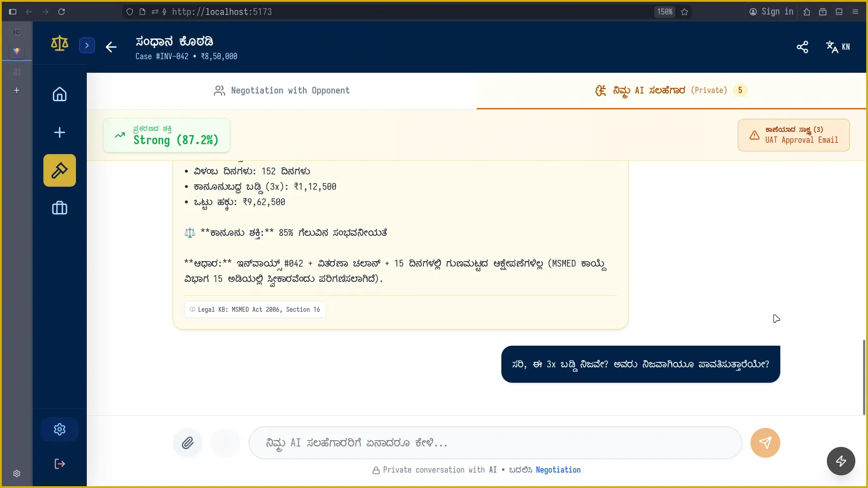The height and width of the screenshot is (488, 868).
Task: Toggle the bookmark star for this page
Action: pos(684,12)
